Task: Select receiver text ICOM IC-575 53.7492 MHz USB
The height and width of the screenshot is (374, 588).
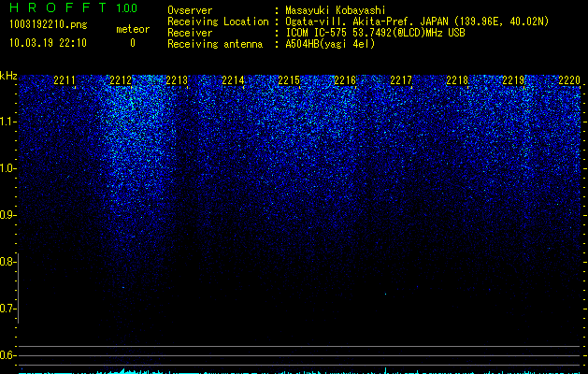Action: point(375,33)
